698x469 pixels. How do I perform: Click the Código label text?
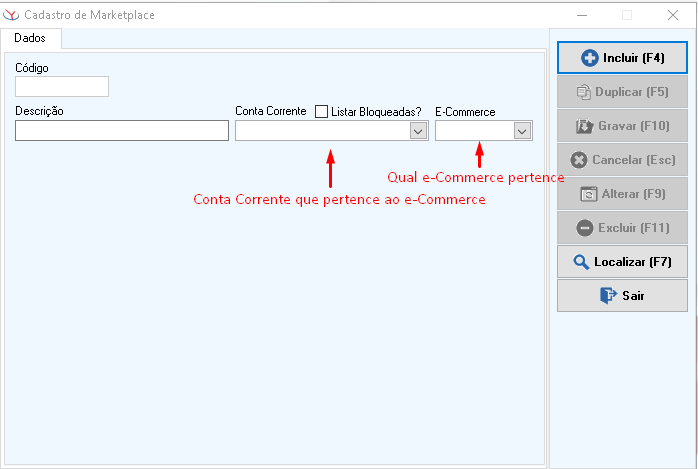pyautogui.click(x=32, y=68)
